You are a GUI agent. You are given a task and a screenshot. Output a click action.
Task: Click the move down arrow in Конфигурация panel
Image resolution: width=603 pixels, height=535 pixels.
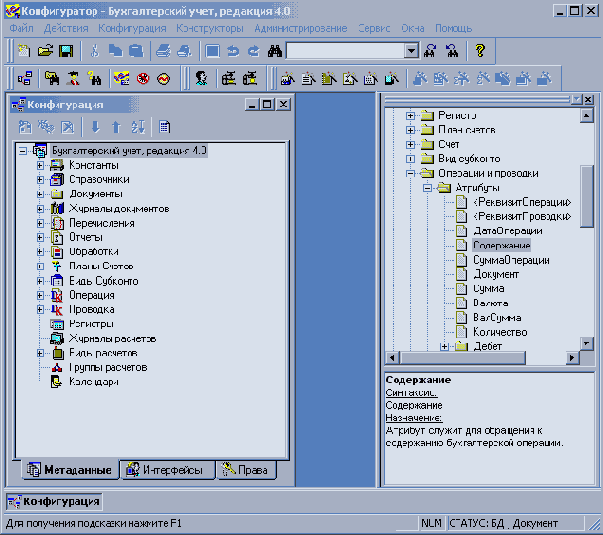96,127
